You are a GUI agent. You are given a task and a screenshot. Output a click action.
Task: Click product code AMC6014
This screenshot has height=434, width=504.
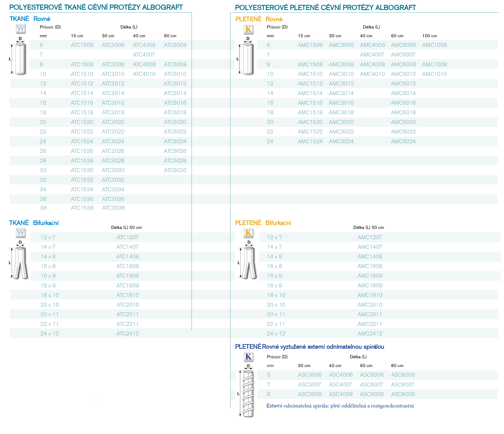tap(403, 93)
